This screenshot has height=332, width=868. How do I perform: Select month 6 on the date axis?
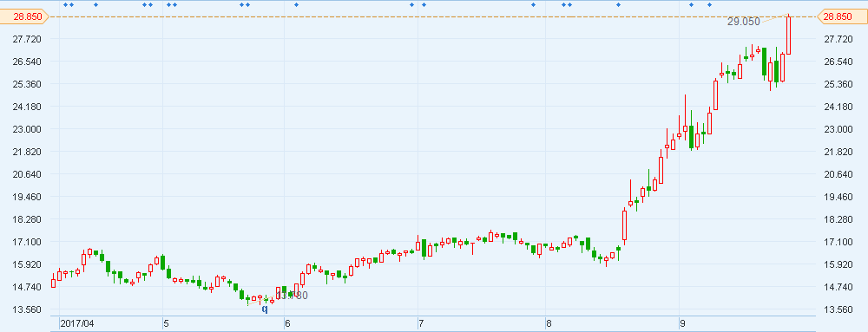click(x=287, y=323)
